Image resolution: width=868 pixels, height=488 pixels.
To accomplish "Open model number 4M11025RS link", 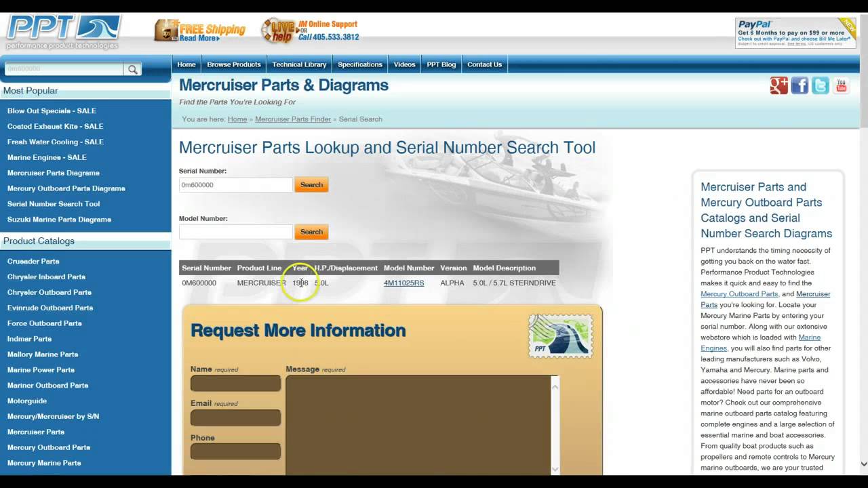I will [x=404, y=283].
